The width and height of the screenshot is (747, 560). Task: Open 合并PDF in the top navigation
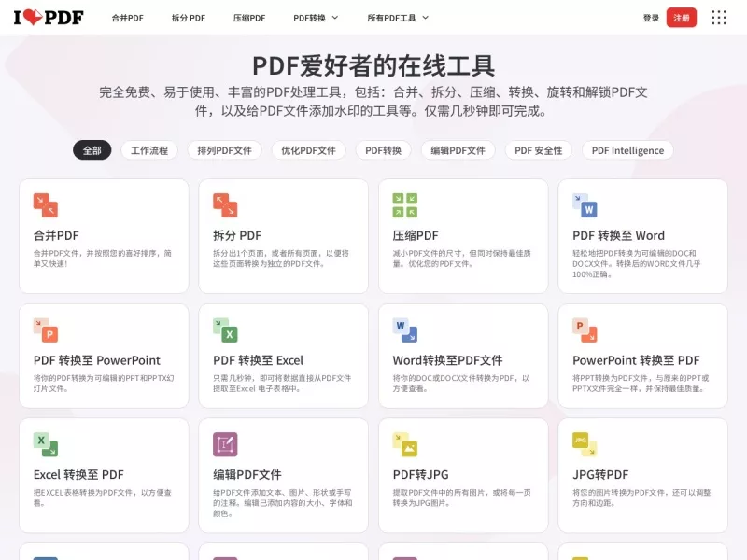(128, 18)
